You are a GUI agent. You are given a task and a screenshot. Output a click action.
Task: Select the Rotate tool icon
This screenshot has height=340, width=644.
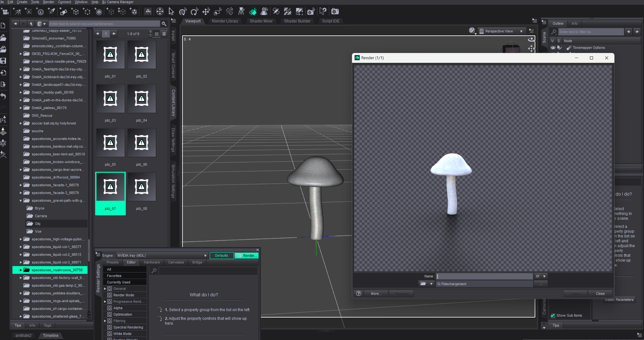click(194, 11)
